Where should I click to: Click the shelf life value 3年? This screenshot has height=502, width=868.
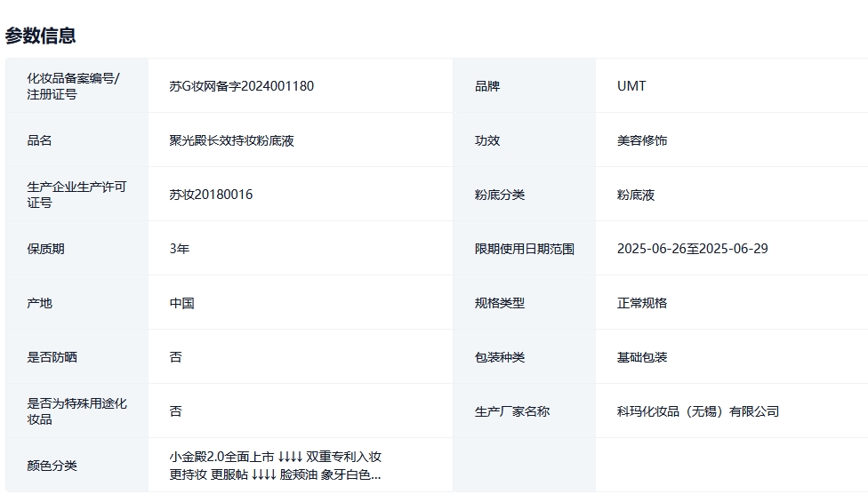pyautogui.click(x=180, y=249)
